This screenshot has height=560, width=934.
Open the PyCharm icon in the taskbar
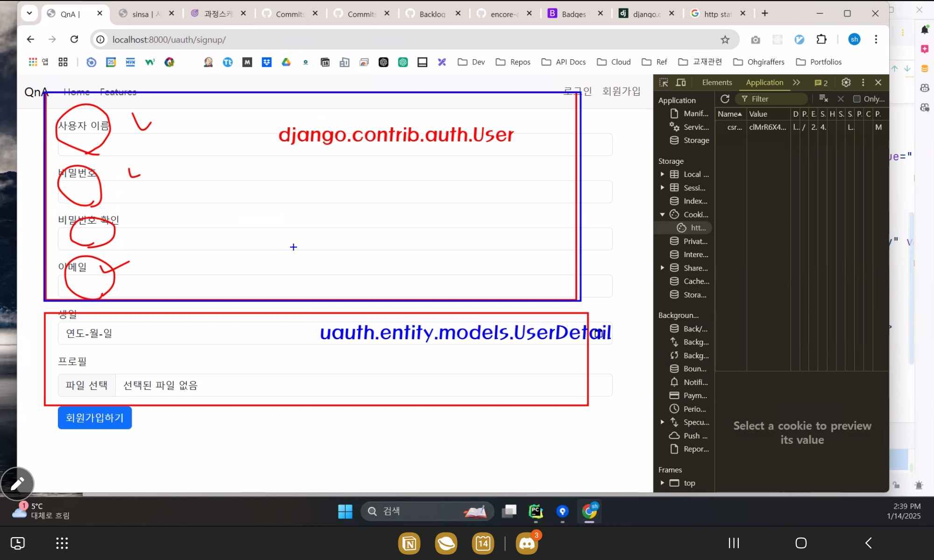[536, 511]
